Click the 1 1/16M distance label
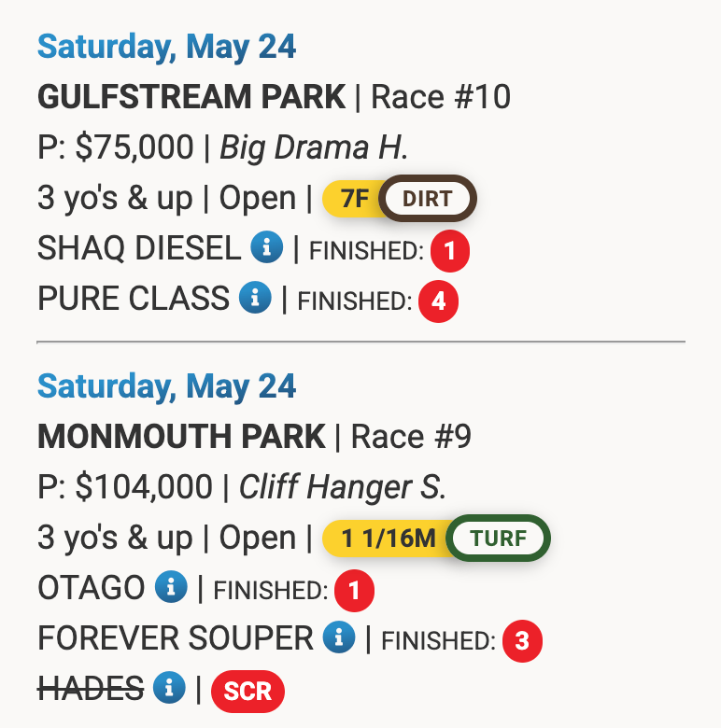Viewport: 721px width, 728px height. [389, 539]
